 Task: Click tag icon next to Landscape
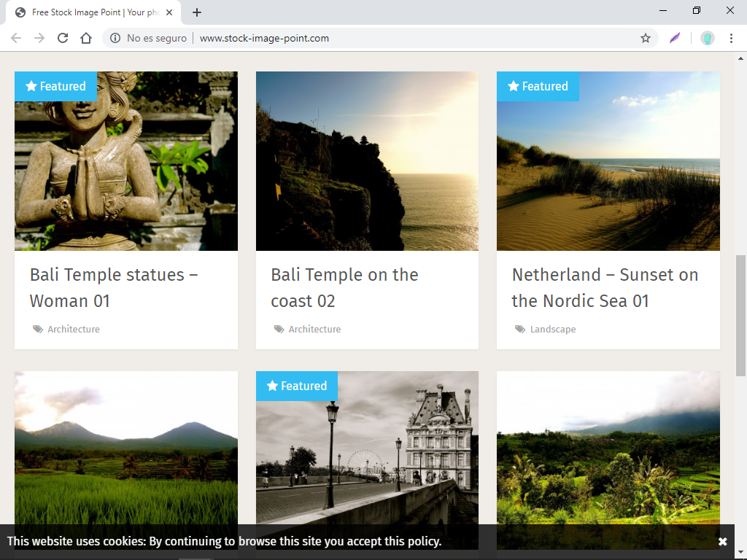tap(519, 329)
